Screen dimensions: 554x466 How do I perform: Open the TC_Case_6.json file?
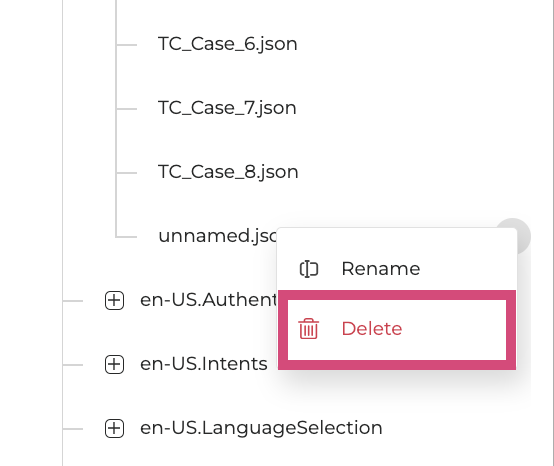(228, 44)
